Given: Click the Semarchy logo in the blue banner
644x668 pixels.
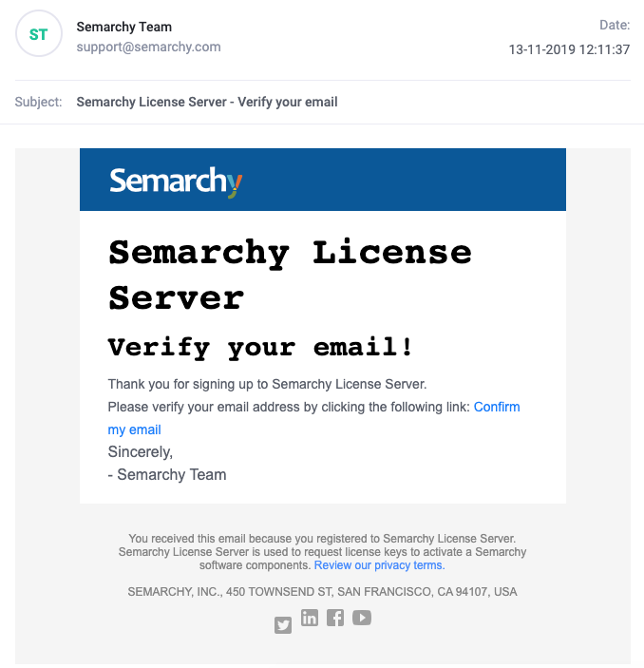Looking at the screenshot, I should pyautogui.click(x=176, y=181).
